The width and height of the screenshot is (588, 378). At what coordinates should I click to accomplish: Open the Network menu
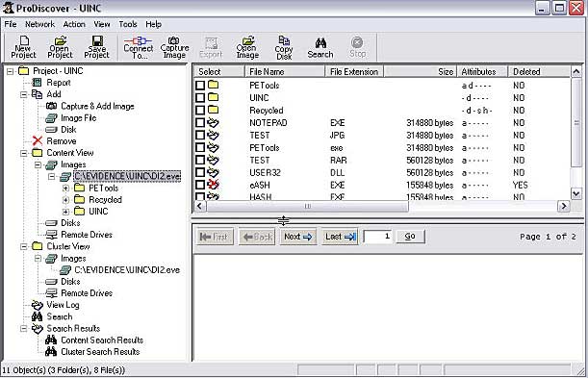coord(39,24)
